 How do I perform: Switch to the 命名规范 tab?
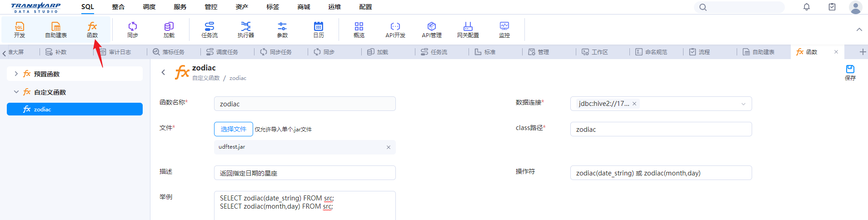click(x=651, y=52)
